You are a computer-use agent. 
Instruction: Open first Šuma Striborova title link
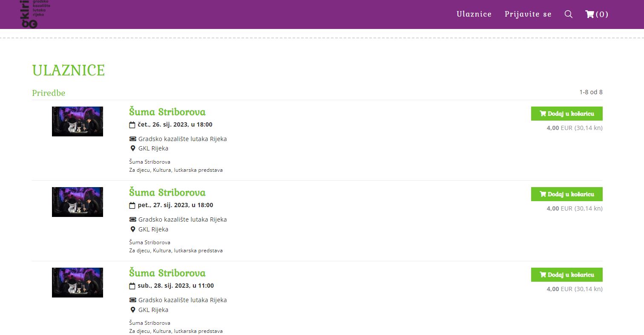[x=167, y=112]
